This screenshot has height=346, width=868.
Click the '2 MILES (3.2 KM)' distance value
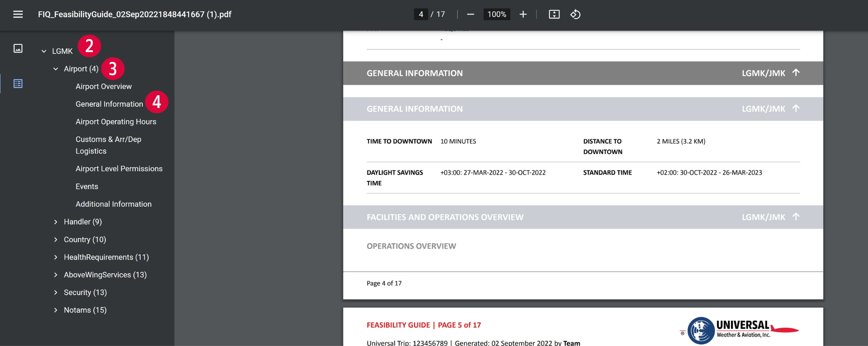[x=681, y=141]
